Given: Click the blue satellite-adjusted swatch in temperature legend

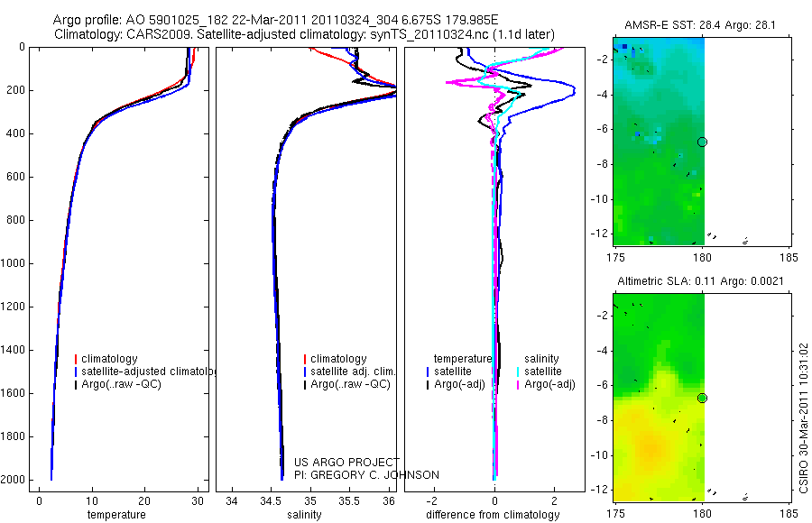Looking at the screenshot, I should [x=76, y=372].
